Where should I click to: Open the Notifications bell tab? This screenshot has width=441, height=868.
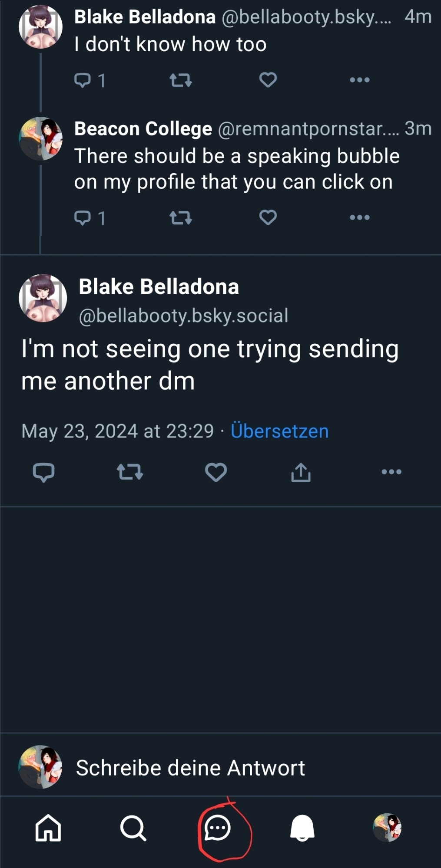[x=302, y=828]
